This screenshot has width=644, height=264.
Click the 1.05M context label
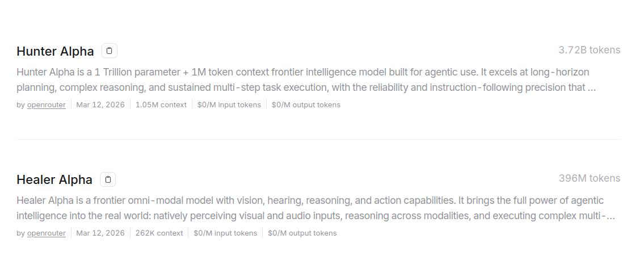point(161,104)
